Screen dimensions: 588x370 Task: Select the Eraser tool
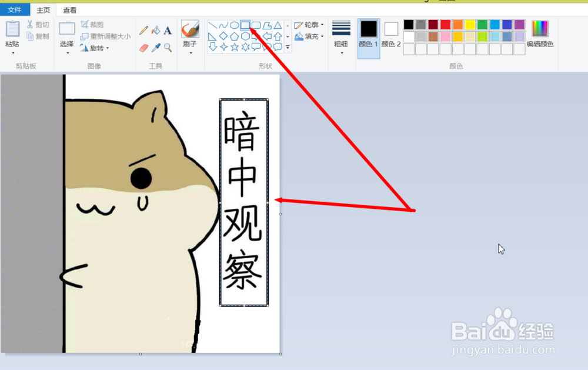coord(143,48)
